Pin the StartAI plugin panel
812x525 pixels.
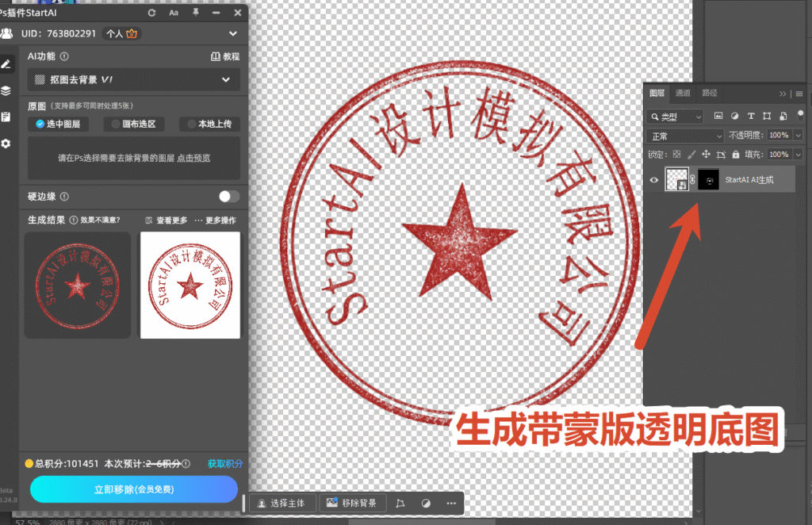[196, 12]
